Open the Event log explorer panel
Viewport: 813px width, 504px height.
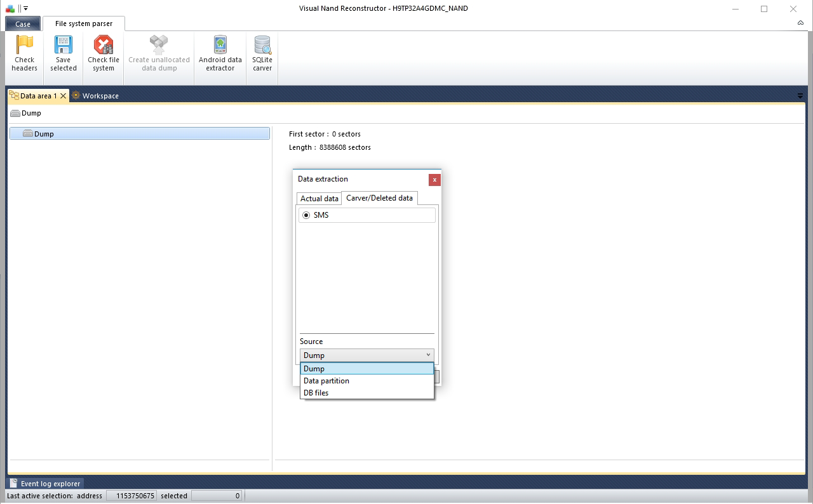45,484
